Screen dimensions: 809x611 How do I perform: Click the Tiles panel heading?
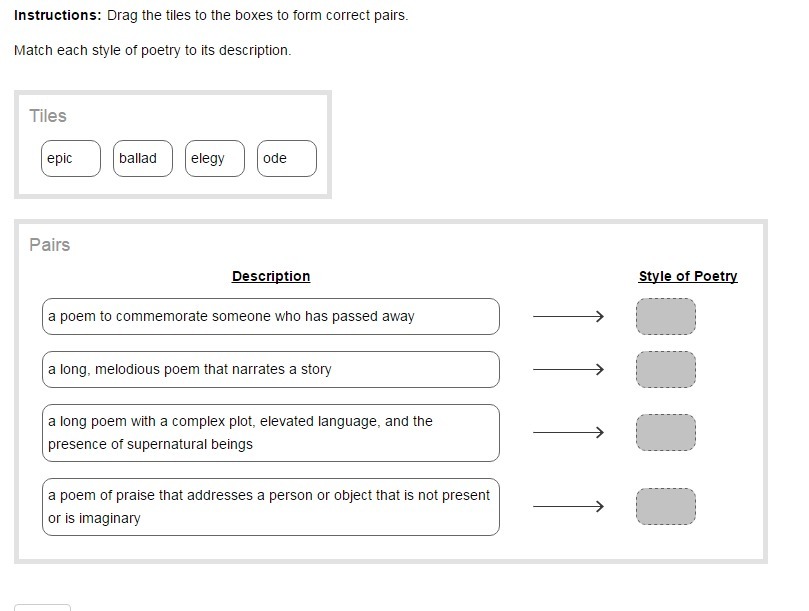tap(48, 116)
